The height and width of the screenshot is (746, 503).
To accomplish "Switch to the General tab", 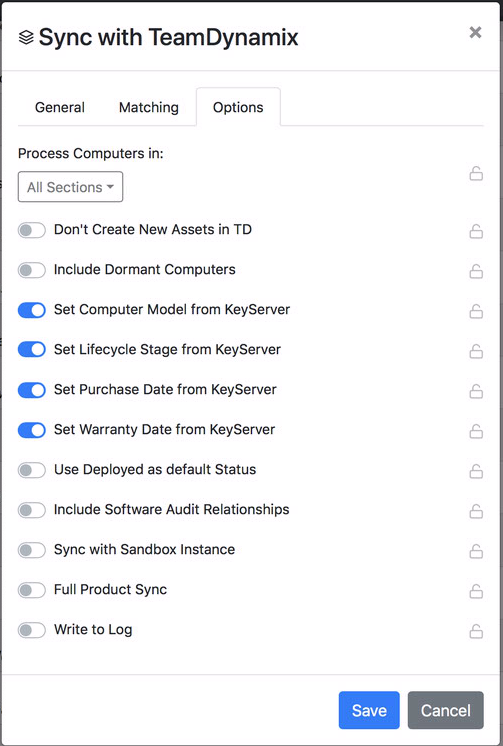I will pyautogui.click(x=60, y=108).
